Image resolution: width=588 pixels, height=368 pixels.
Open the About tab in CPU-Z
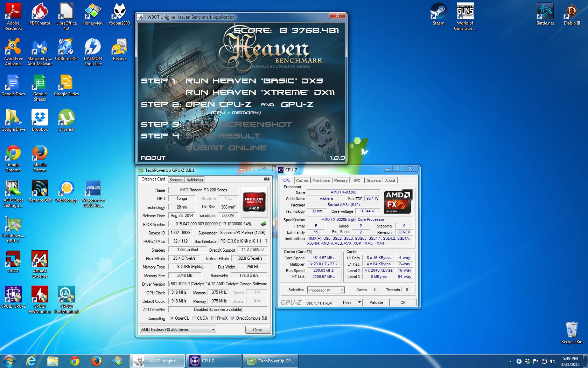point(390,180)
